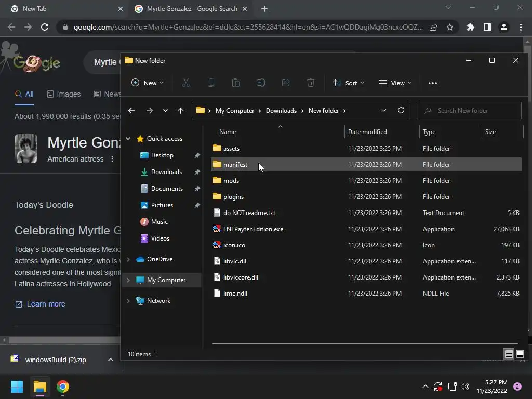Open the See more ellipsis menu in Explorer
532x399 pixels.
click(x=433, y=83)
